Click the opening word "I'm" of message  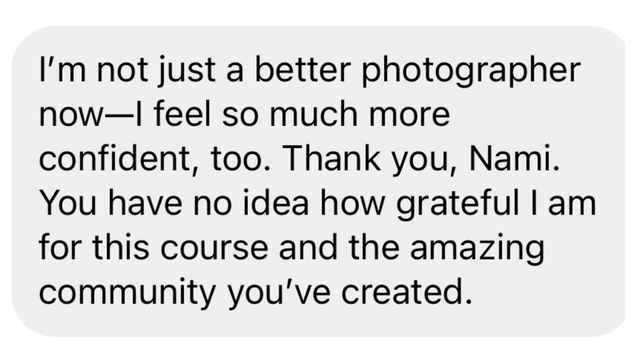click(x=62, y=70)
